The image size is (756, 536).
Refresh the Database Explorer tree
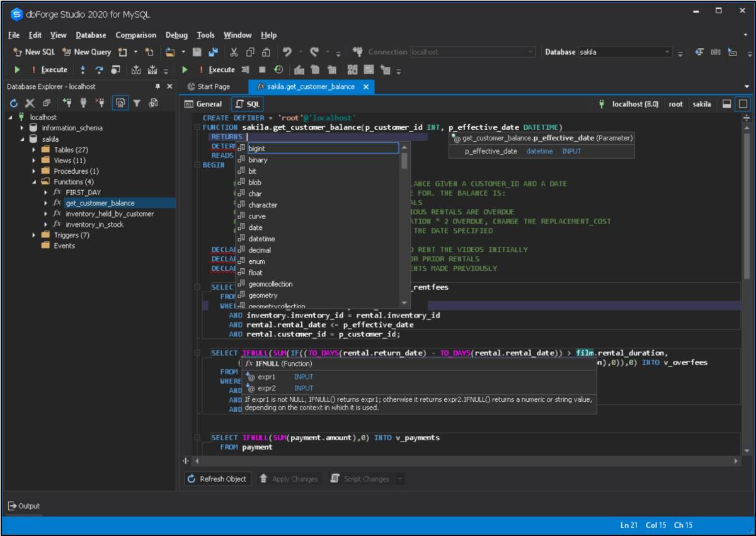(13, 103)
